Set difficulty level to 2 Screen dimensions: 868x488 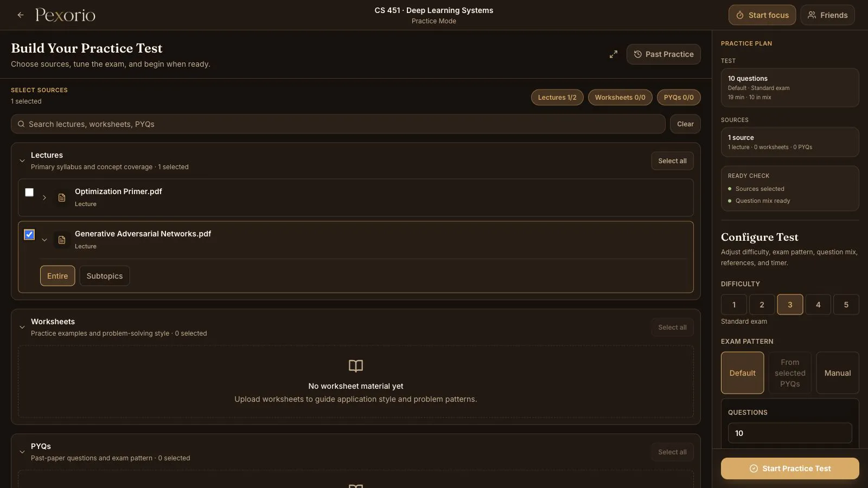tap(762, 305)
